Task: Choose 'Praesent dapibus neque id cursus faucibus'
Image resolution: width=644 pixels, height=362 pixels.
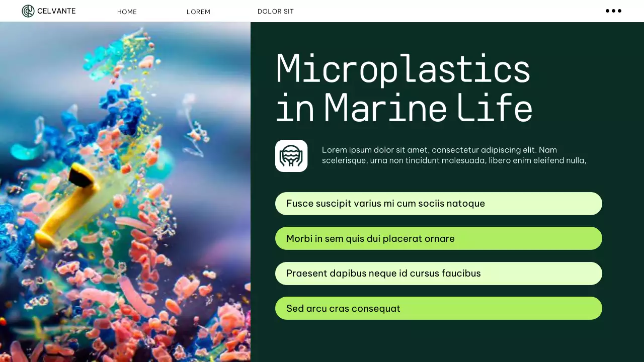Action: point(438,274)
